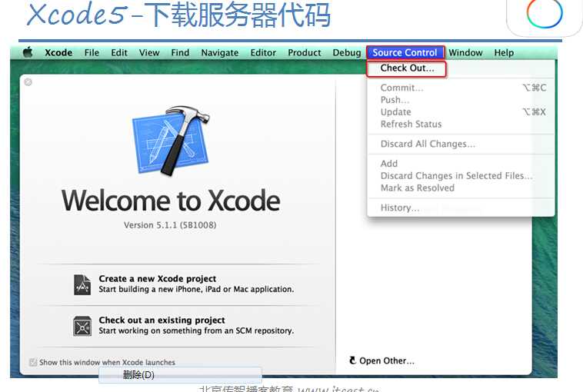Click the Xcode hammer app icon
Image resolution: width=583 pixels, height=392 pixels.
[x=171, y=140]
